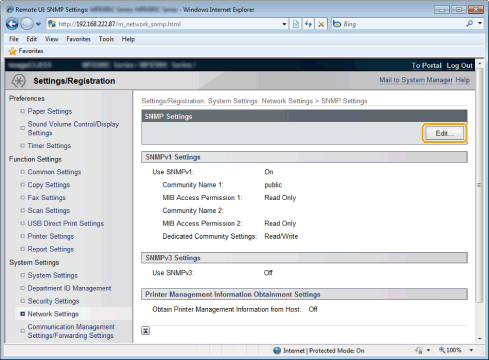Open the Edit menu
This screenshot has width=489, height=360.
32,39
